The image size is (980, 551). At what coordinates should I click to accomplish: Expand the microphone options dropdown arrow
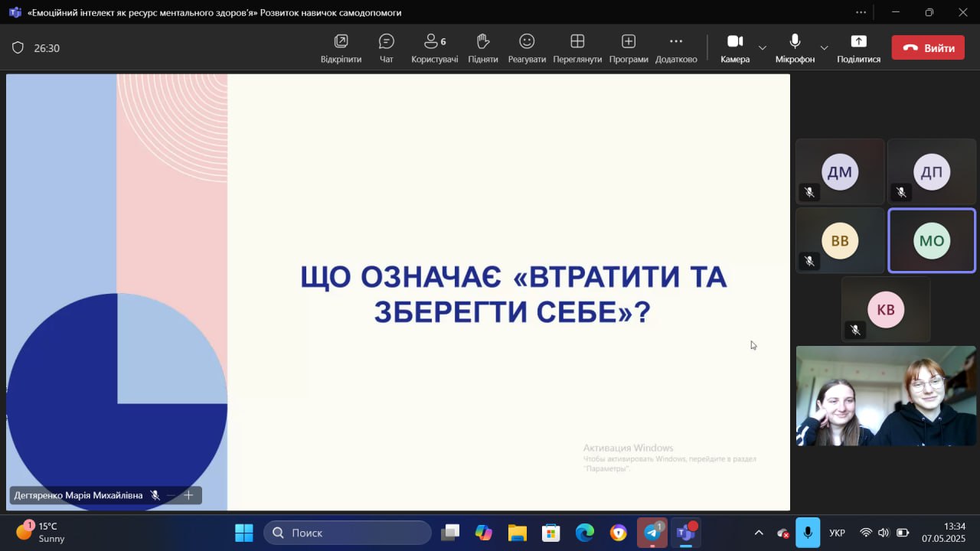[x=824, y=48]
